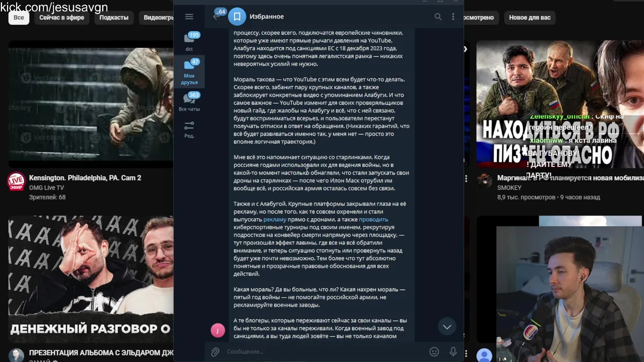Viewport: 644px width, 362px height.
Task: Switch to Мои друзья folder
Action: pos(189,72)
